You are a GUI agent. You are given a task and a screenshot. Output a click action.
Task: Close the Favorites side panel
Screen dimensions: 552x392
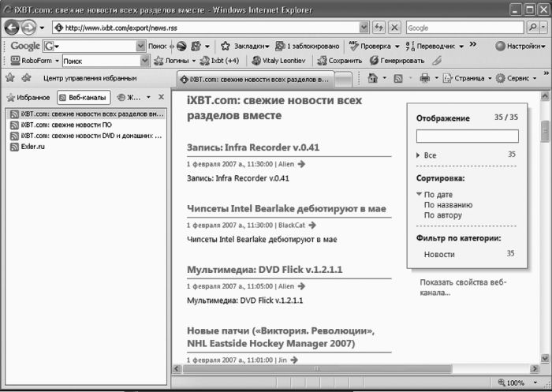(161, 97)
